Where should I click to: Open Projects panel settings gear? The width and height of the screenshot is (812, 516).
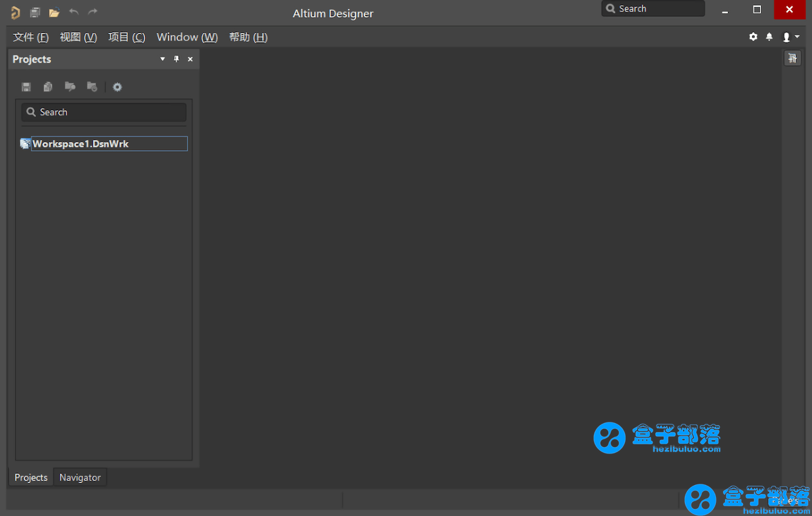point(117,87)
